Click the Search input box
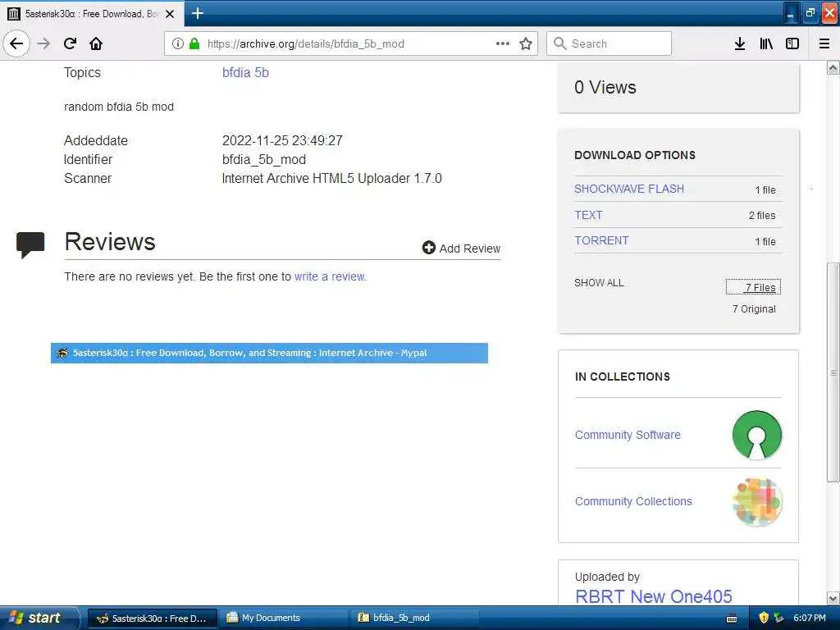Viewport: 840px width, 630px height. coord(609,43)
